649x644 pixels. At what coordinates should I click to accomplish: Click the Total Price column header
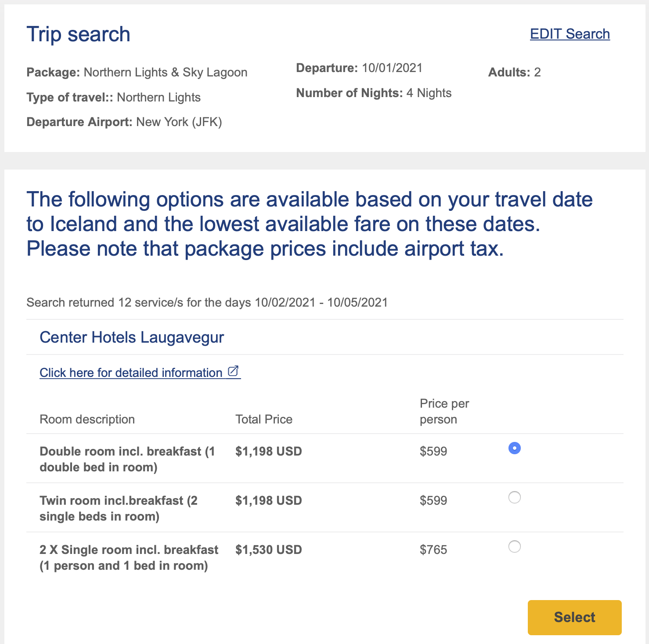click(x=263, y=419)
